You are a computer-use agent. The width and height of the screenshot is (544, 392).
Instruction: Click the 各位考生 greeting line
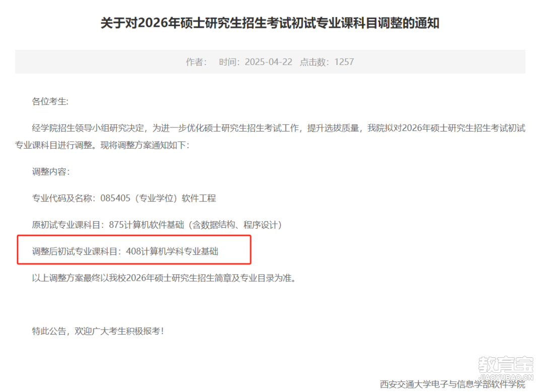[50, 101]
